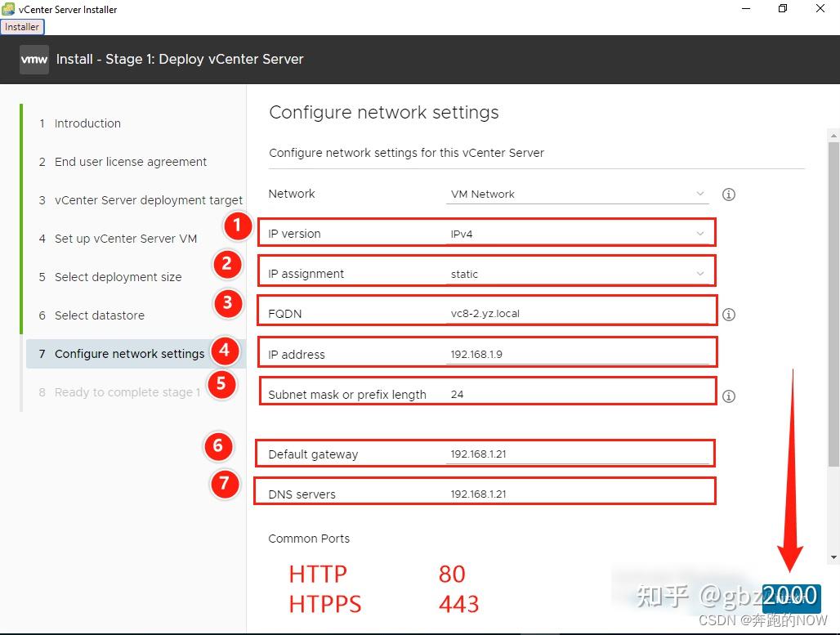
Task: Click the info icon next to Network dropdown
Action: point(729,195)
